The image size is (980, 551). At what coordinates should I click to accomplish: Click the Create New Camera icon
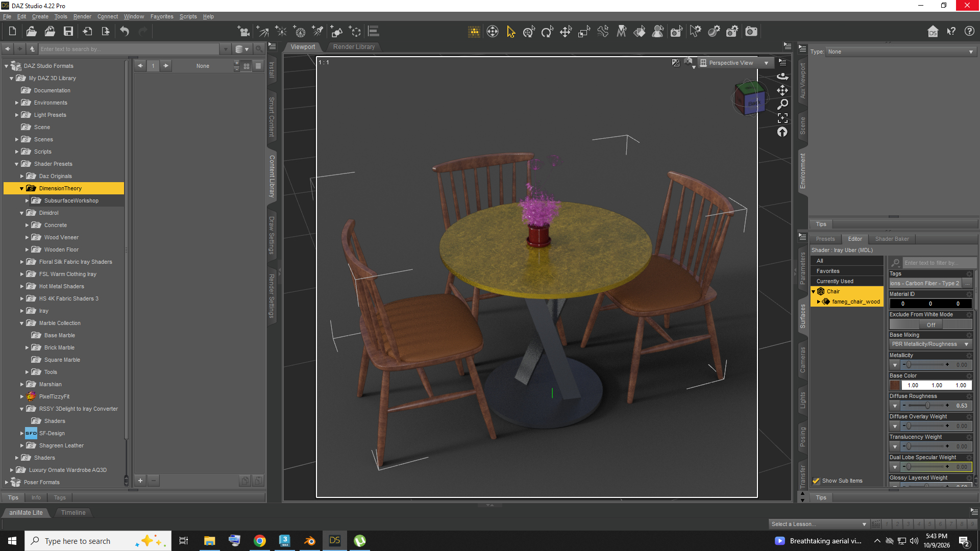(x=243, y=32)
